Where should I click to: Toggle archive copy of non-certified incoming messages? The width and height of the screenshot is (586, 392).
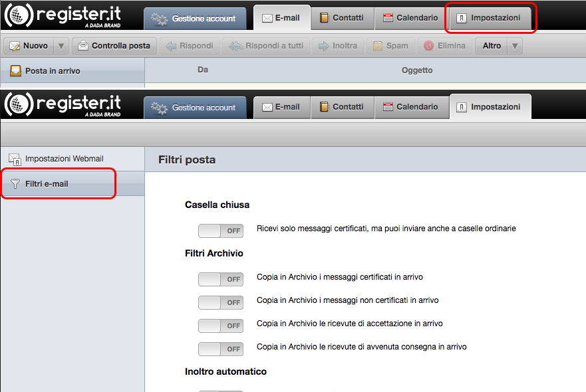[220, 302]
